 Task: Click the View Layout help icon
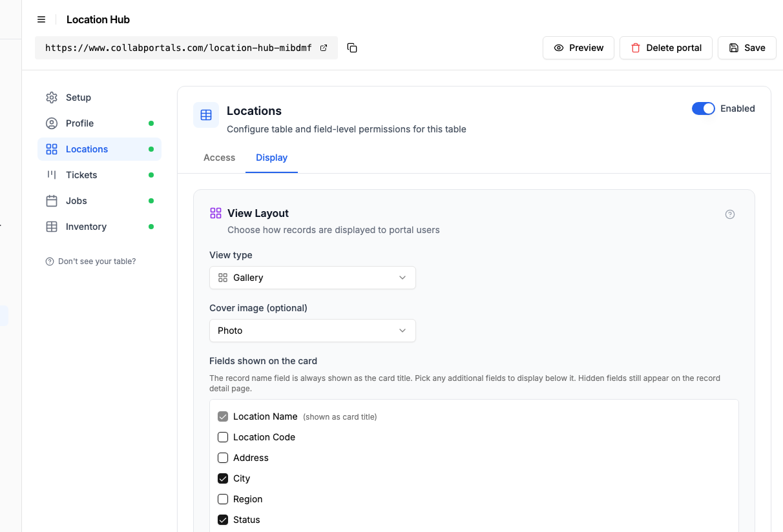[x=730, y=214]
